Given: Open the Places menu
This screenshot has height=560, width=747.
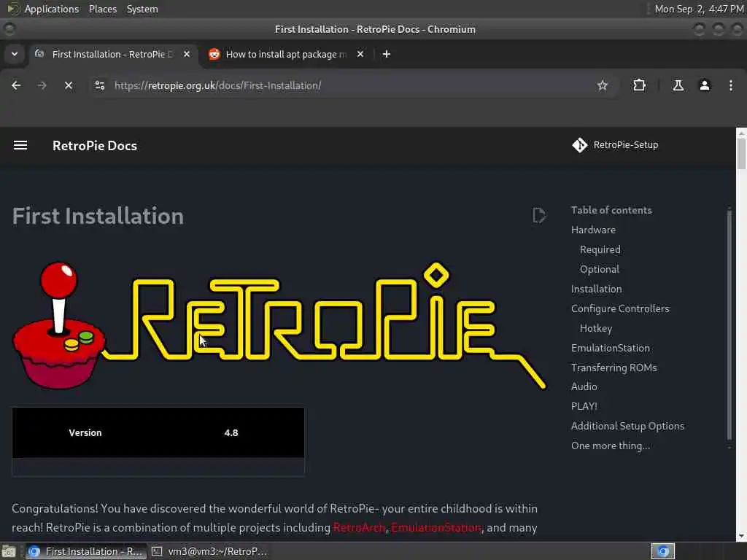Looking at the screenshot, I should (103, 9).
